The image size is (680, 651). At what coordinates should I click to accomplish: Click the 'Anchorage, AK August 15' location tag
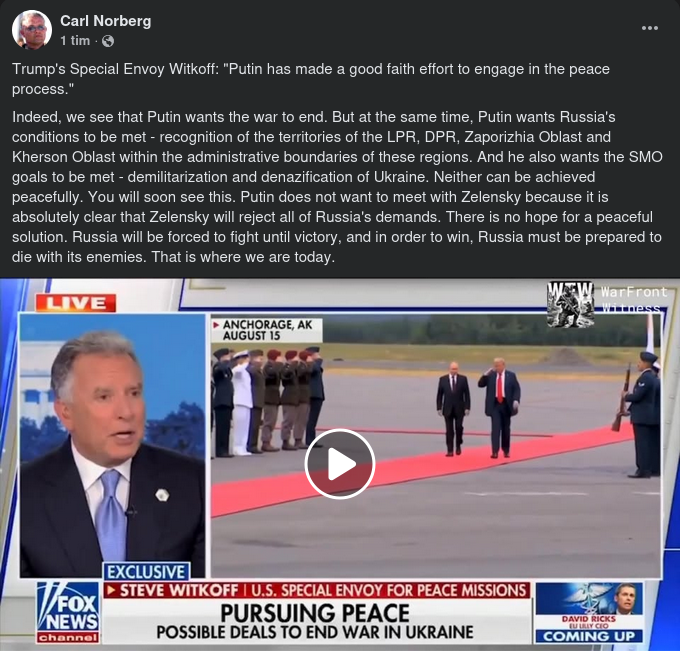pos(267,330)
